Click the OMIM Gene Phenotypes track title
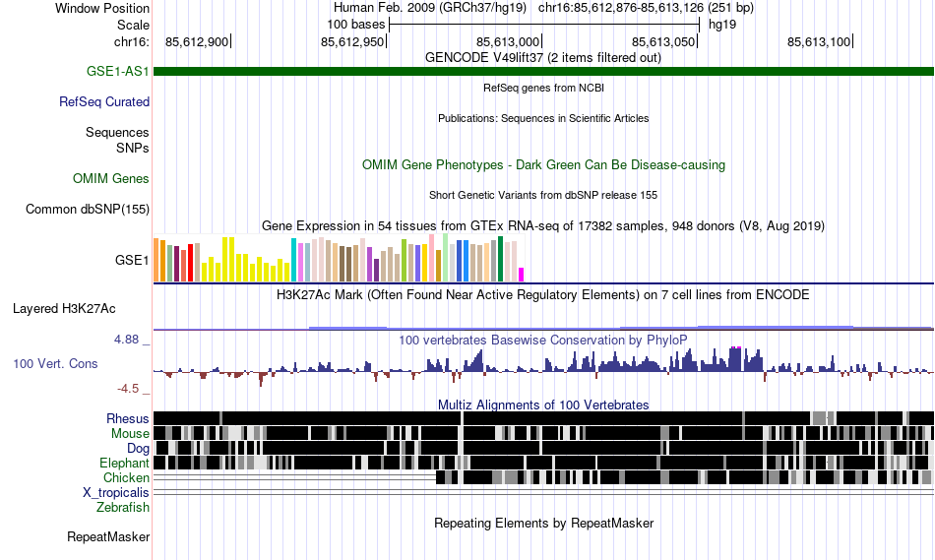935x560 pixels. pyautogui.click(x=543, y=164)
